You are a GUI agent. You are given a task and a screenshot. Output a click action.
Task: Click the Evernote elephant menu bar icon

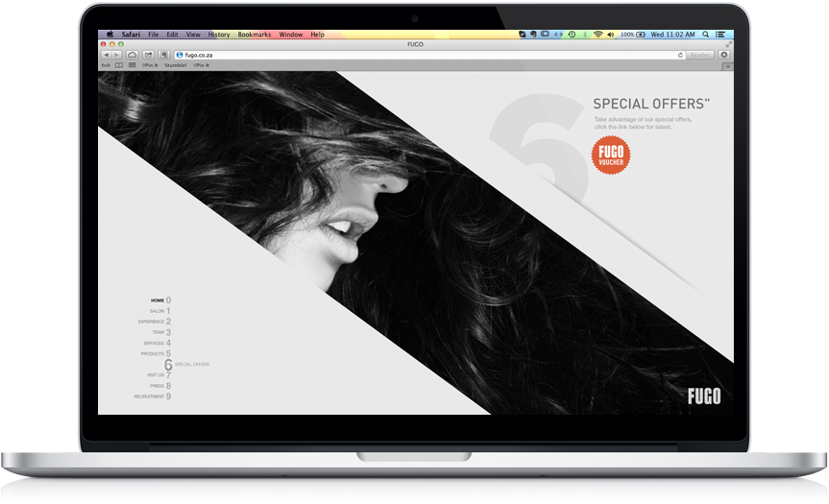(533, 35)
